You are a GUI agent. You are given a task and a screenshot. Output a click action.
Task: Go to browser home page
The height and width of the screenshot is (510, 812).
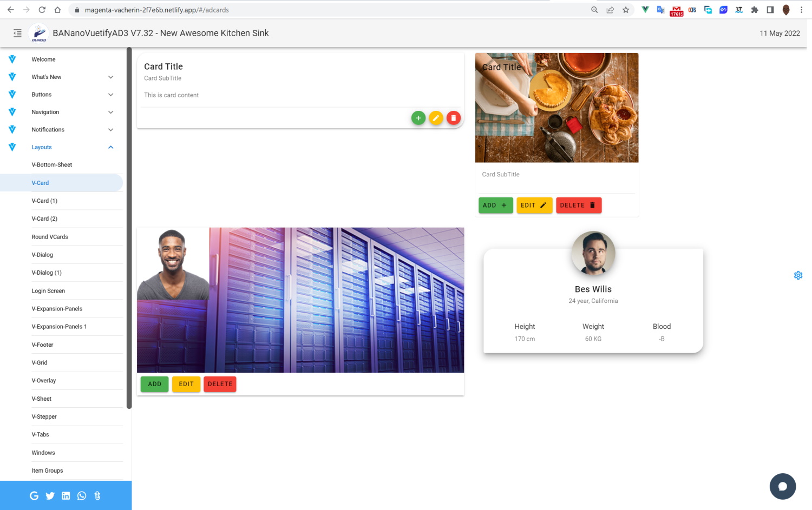tap(58, 10)
